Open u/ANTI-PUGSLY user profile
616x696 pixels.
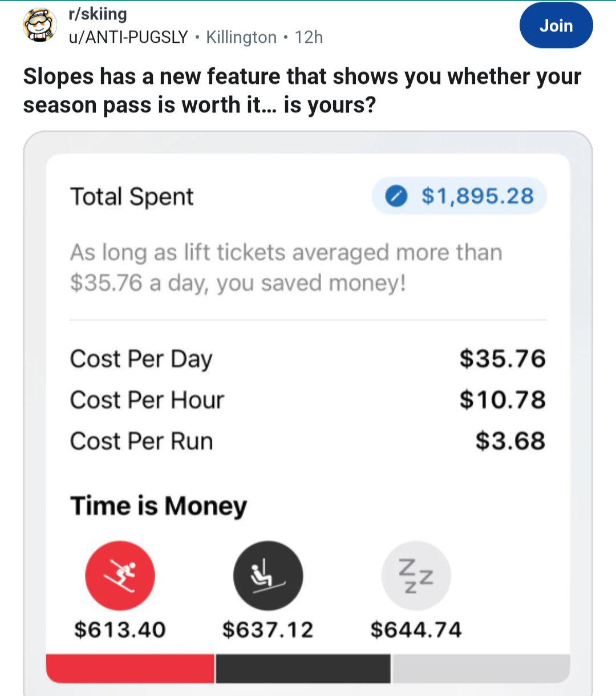(x=128, y=37)
